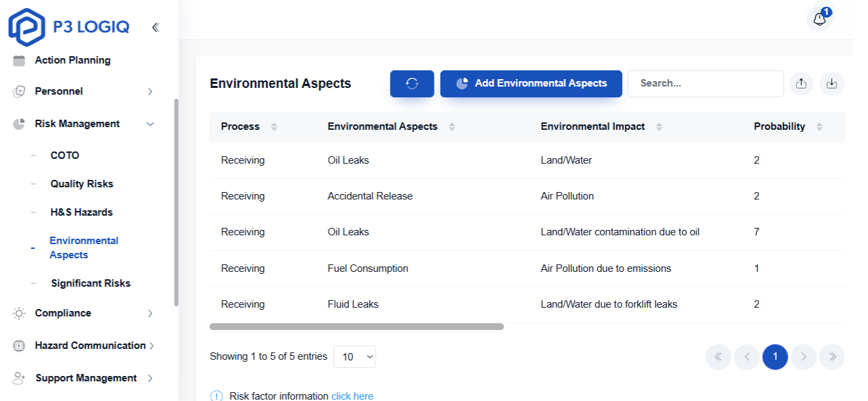Click Add Environmental Aspects button
The height and width of the screenshot is (401, 868).
[x=531, y=84]
